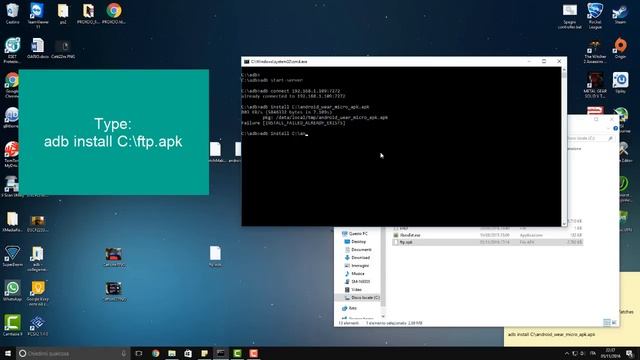Viewport: 640px width, 360px height.
Task: Open the Google Keep desktop shortcut
Action: click(x=38, y=292)
